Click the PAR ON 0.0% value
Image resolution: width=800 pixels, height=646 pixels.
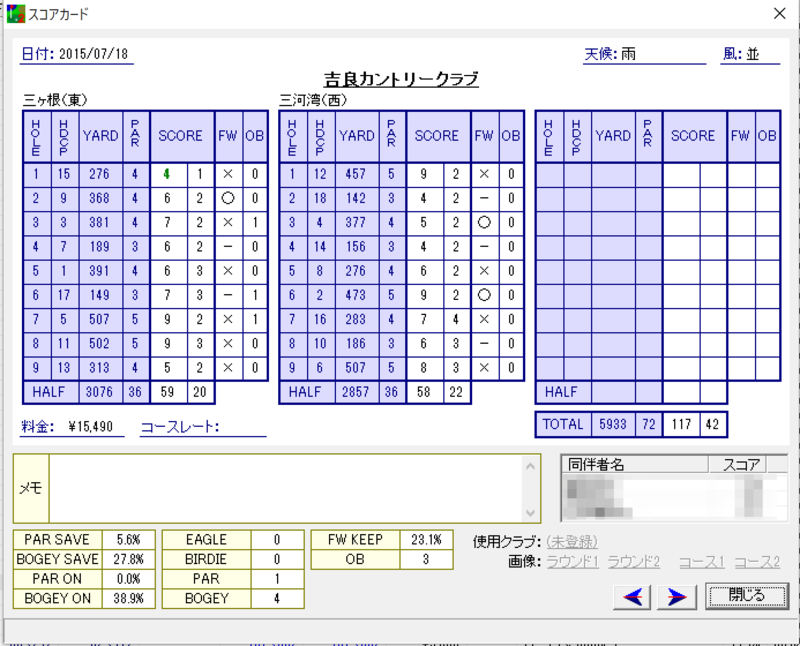pos(129,579)
